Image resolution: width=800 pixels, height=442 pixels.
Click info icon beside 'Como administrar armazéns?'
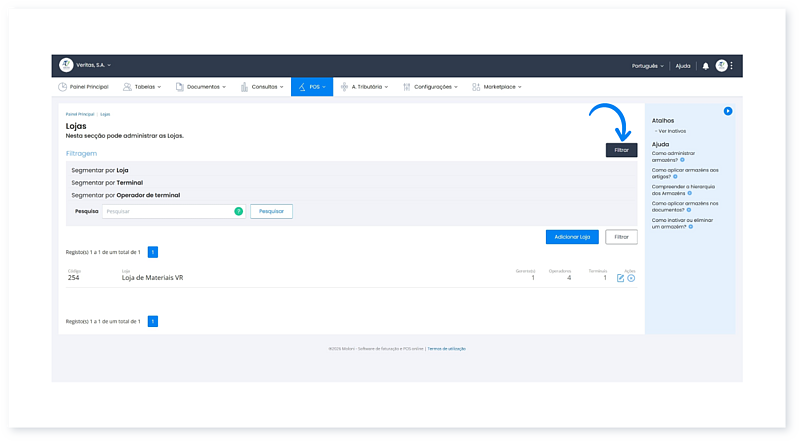click(x=682, y=160)
